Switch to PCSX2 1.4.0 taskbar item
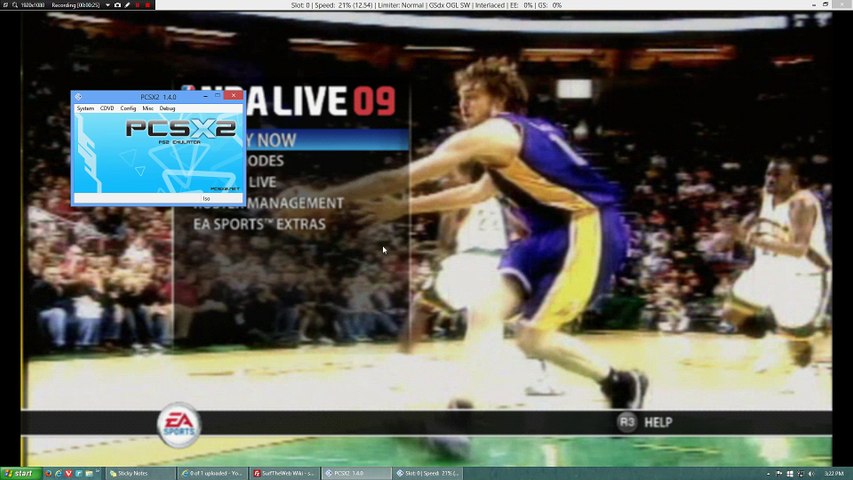Viewport: 853px width, 480px height. tap(357, 473)
